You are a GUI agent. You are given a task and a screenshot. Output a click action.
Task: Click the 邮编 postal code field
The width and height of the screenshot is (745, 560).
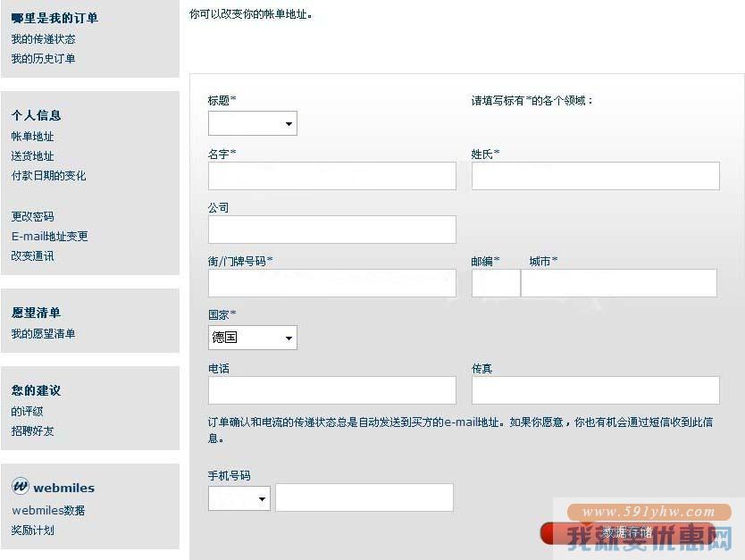point(496,283)
